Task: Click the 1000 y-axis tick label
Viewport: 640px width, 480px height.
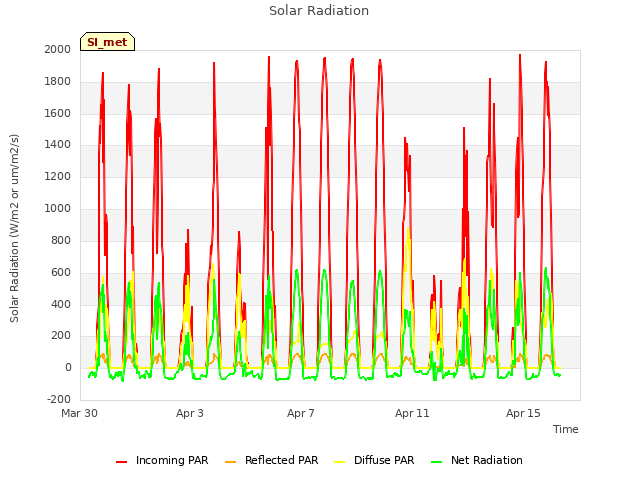Action: tap(58, 209)
